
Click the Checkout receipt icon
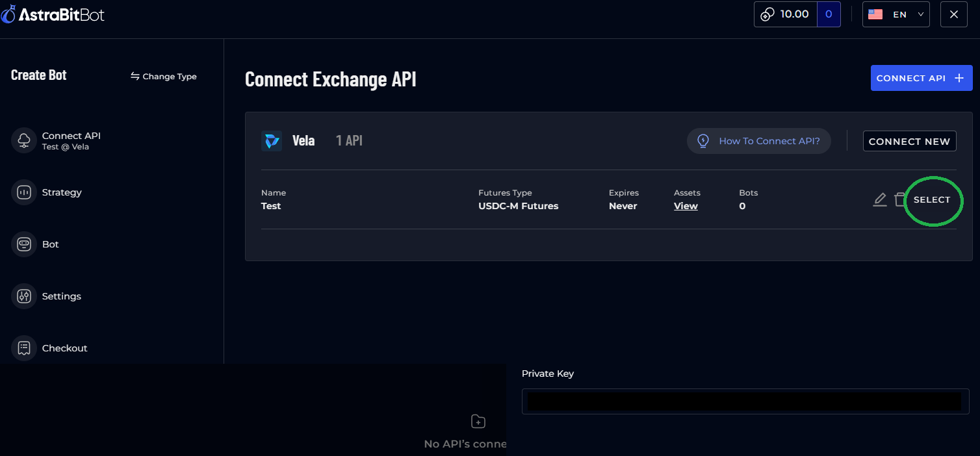point(24,348)
